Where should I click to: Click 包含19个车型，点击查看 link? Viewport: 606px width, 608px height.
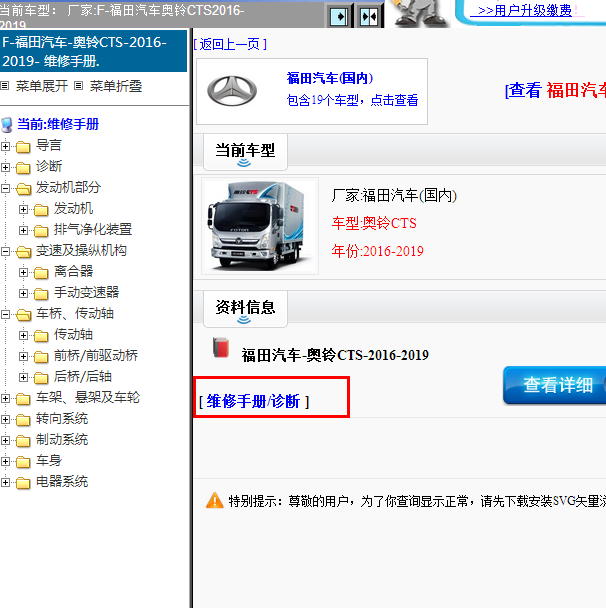click(352, 100)
